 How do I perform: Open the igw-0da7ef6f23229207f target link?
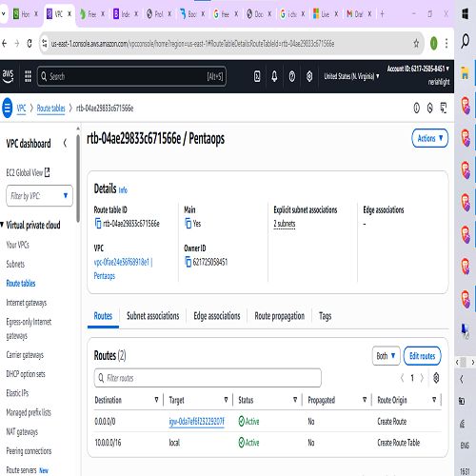pos(196,422)
